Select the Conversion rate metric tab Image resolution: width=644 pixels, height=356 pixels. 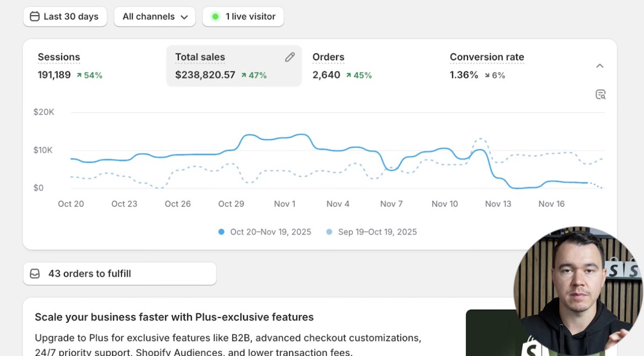pos(487,66)
